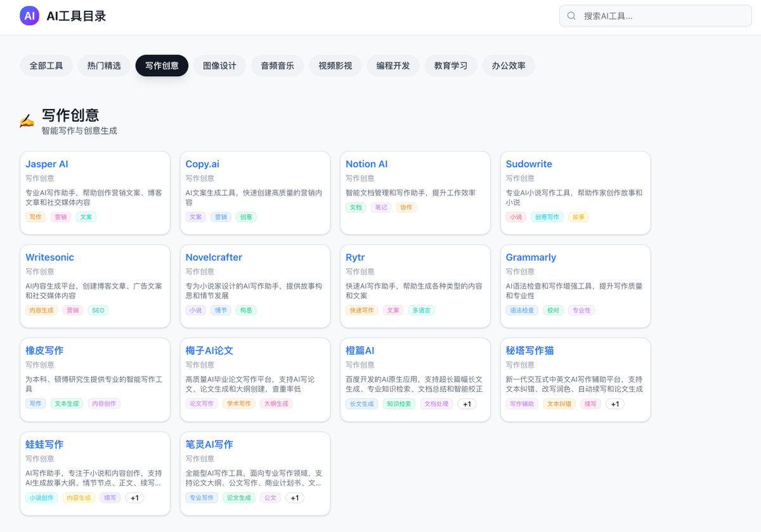
Task: Open the Rytr card title
Action: (355, 257)
